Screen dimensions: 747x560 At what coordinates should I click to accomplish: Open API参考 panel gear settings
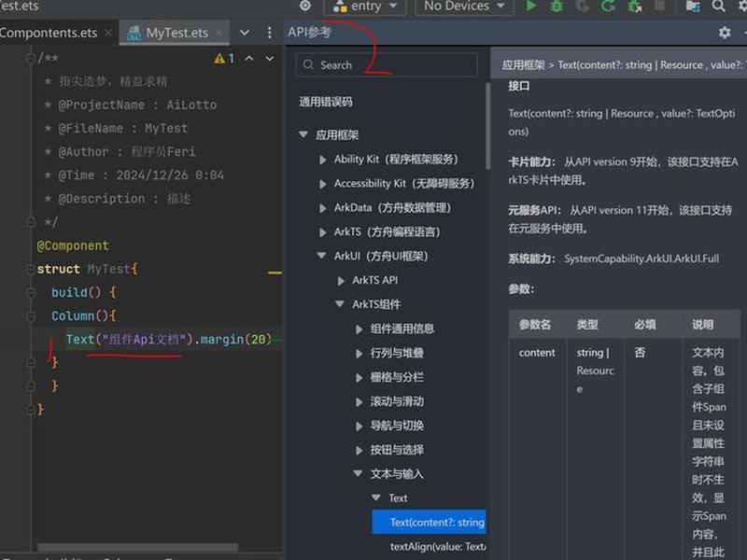725,32
